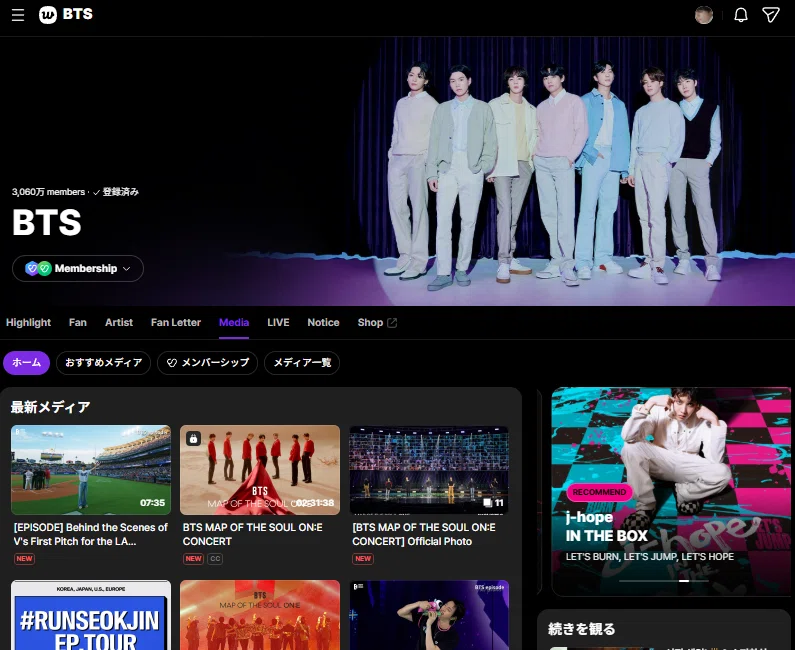Image resolution: width=795 pixels, height=650 pixels.
Task: Click the Weverse logo icon
Action: click(x=48, y=15)
